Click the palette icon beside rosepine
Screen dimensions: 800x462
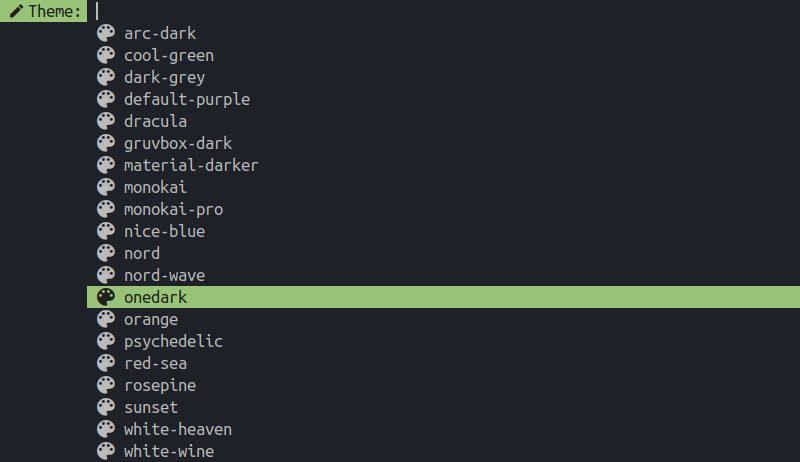pos(106,385)
